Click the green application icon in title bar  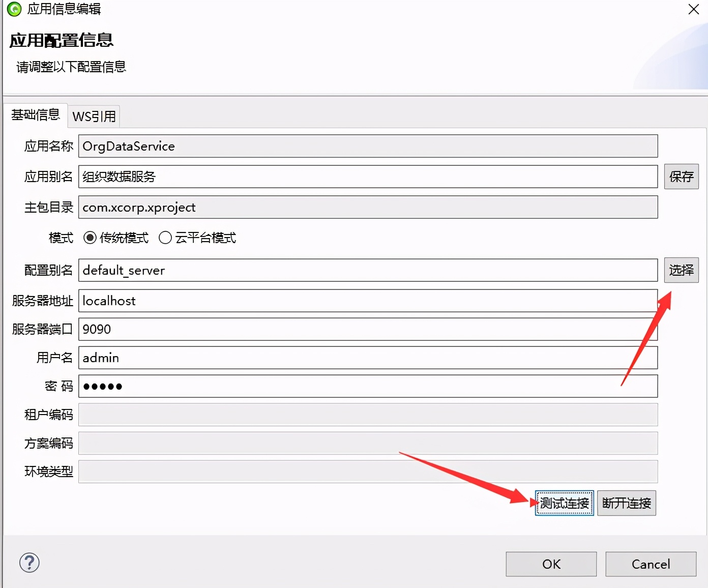[x=14, y=9]
